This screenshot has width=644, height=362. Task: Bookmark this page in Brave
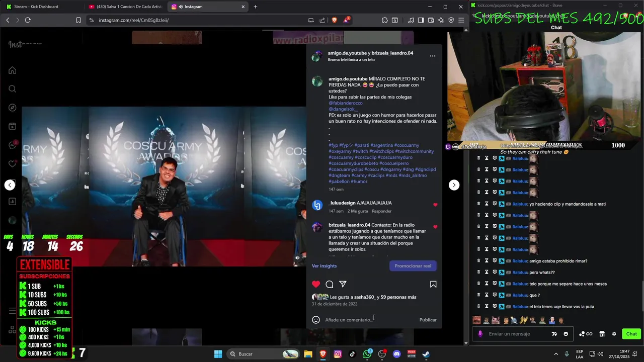[78, 20]
